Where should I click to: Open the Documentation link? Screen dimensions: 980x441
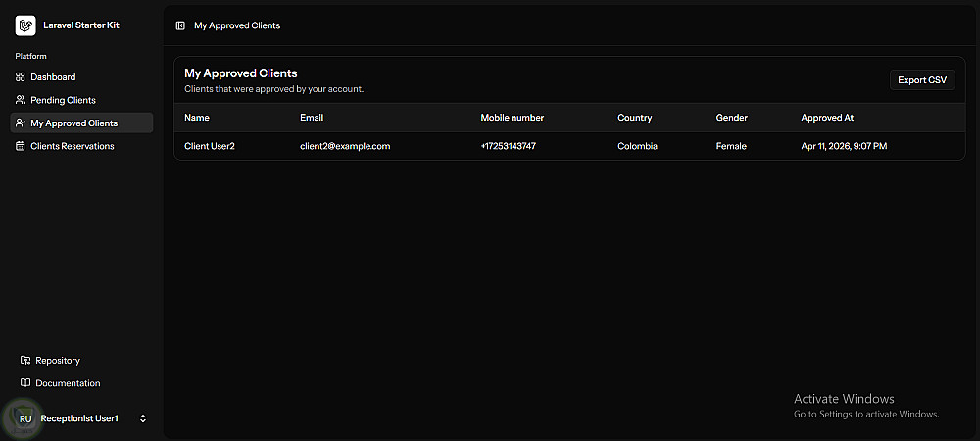pos(68,383)
